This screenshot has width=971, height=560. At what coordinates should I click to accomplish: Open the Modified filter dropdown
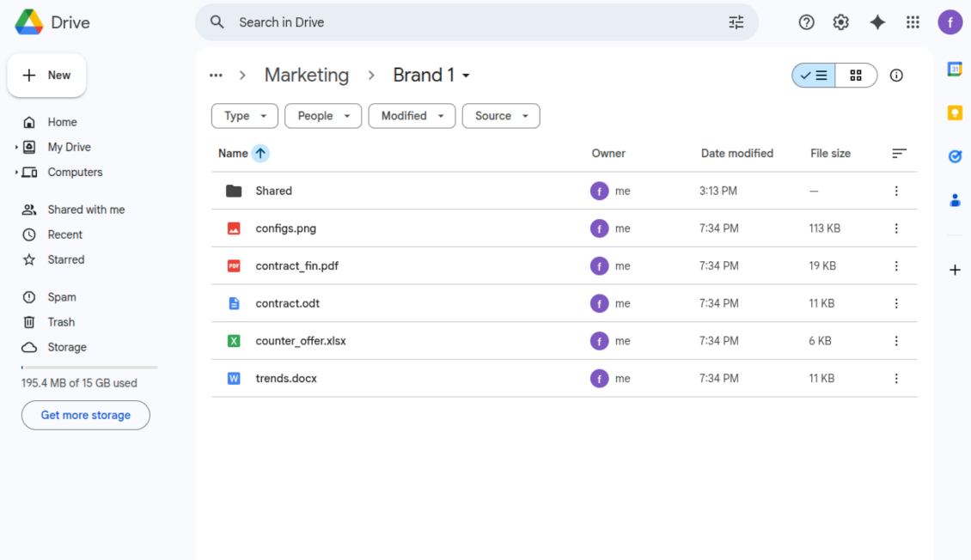(x=412, y=116)
